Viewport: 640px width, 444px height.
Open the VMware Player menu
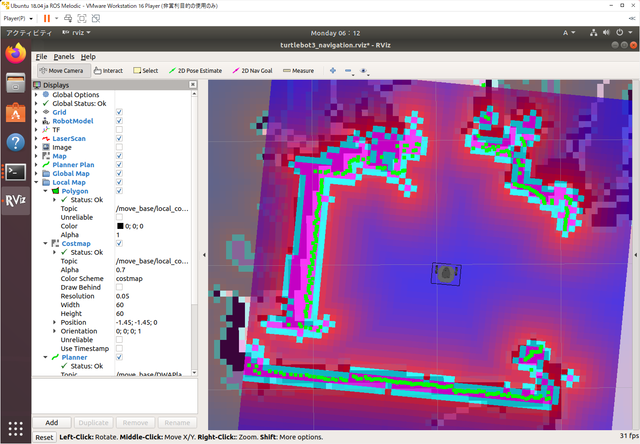point(18,18)
